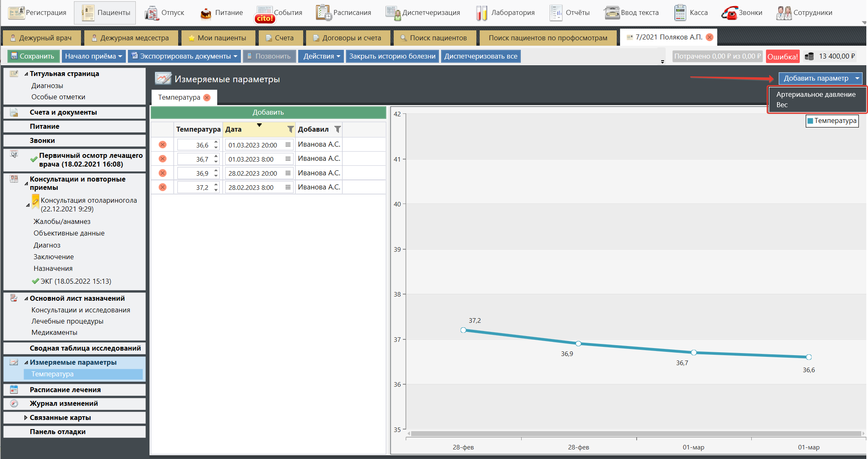This screenshot has width=868, height=459.
Task: Close the Температура parameter tab
Action: tap(207, 97)
